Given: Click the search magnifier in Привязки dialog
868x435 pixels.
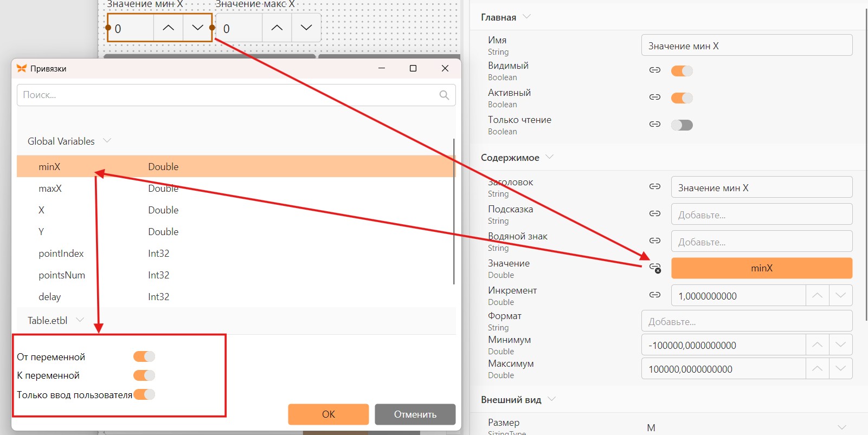Looking at the screenshot, I should [x=444, y=95].
